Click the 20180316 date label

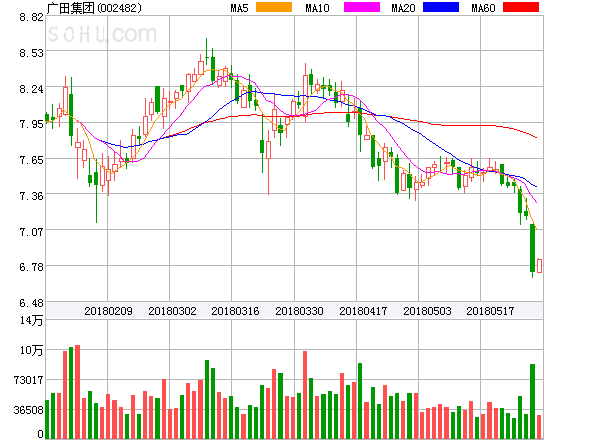(235, 311)
